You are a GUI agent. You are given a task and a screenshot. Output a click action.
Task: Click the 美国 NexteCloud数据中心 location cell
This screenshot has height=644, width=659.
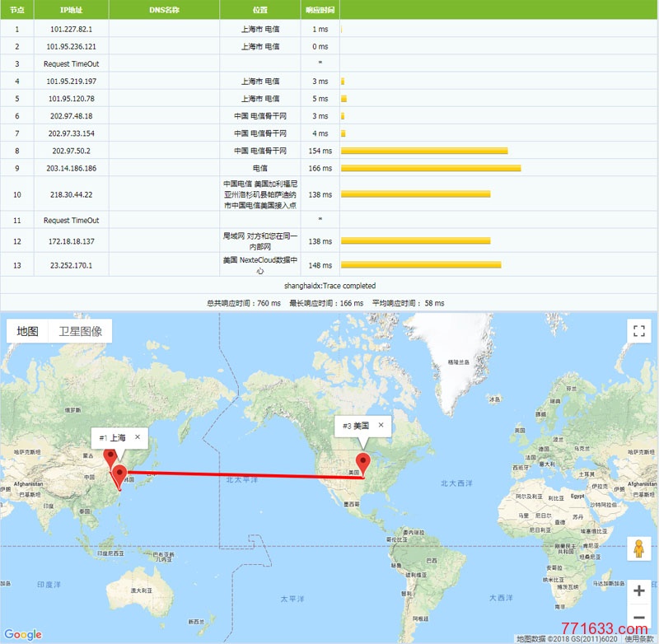[x=260, y=265]
